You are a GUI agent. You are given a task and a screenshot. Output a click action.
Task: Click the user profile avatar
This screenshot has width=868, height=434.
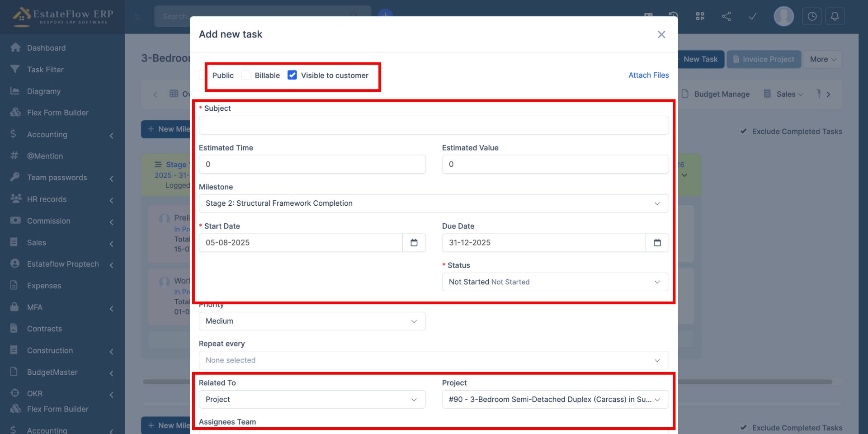(783, 17)
